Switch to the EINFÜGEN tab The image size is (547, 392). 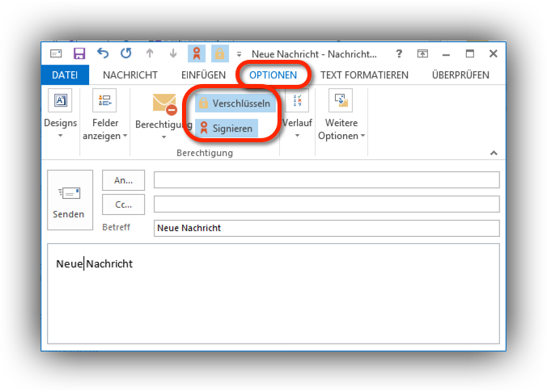click(203, 75)
